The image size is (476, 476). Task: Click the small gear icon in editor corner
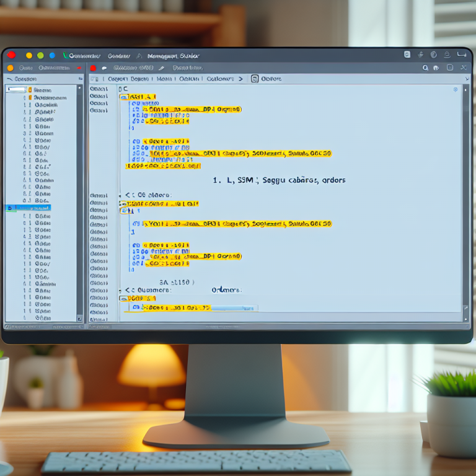pos(456,90)
